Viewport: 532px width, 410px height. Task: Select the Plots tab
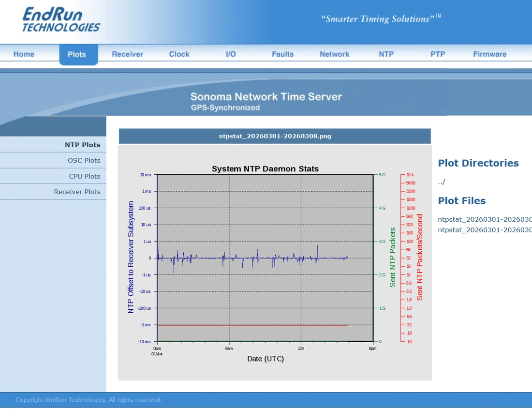coord(78,54)
